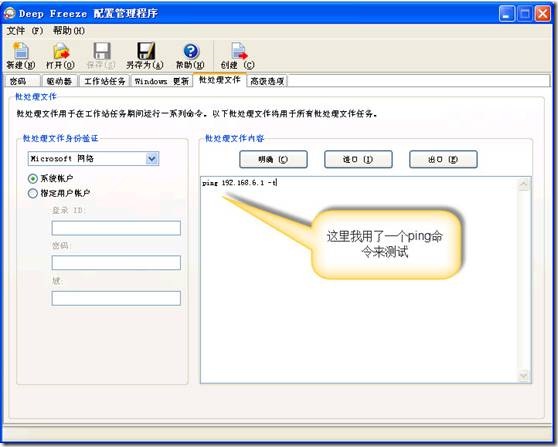Open the 帮助(H) menu
558x447 pixels.
coord(69,31)
